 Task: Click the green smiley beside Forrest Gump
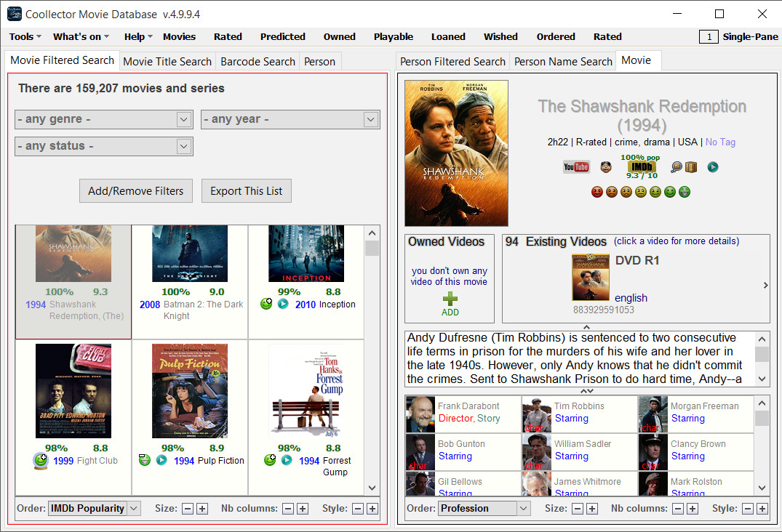(270, 460)
